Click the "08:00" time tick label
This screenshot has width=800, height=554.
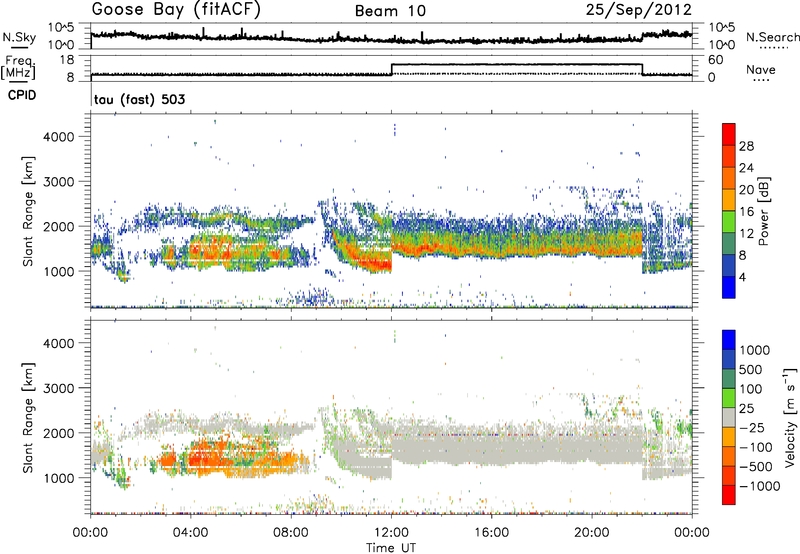click(290, 532)
